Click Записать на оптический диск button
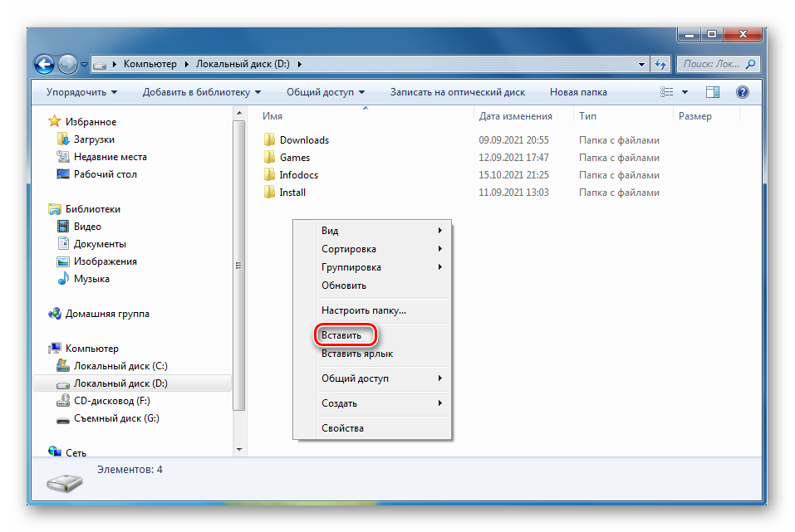The width and height of the screenshot is (795, 532). coord(456,92)
